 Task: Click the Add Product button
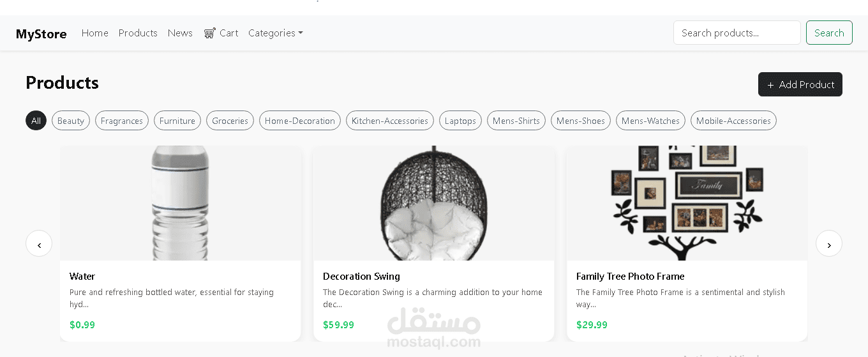click(800, 84)
